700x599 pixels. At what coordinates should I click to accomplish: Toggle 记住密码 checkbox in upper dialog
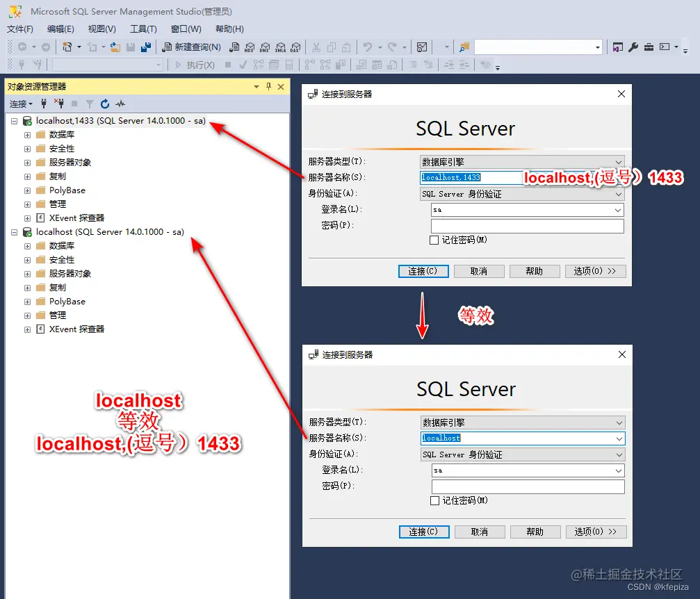coord(434,240)
